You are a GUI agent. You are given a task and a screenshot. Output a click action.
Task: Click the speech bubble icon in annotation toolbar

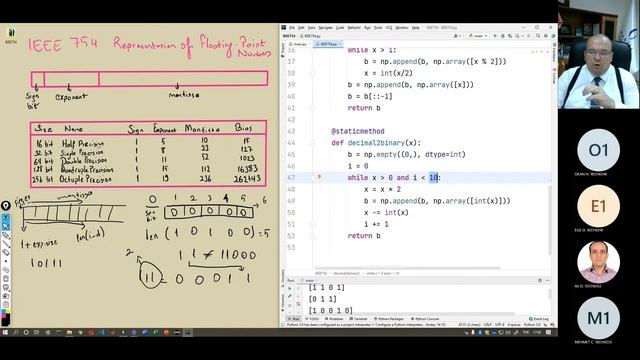point(6,288)
